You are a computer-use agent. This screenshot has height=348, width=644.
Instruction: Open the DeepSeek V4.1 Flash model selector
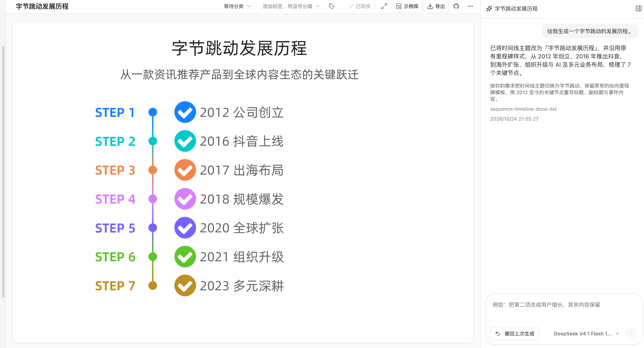[586, 334]
